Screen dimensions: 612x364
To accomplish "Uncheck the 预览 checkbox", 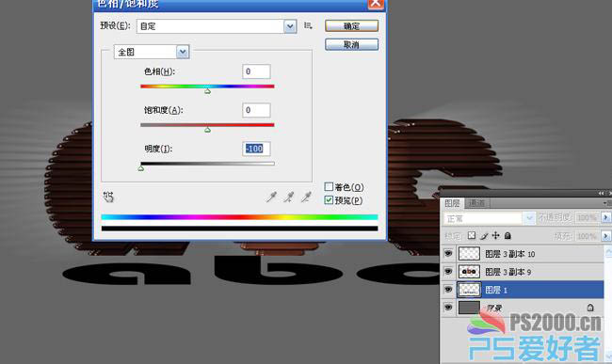I will point(329,200).
